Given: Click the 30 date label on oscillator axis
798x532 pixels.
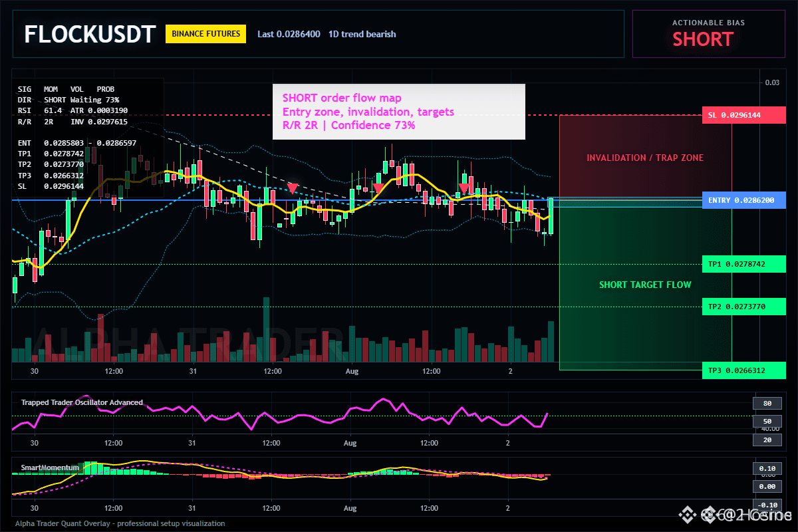Looking at the screenshot, I should coord(34,442).
